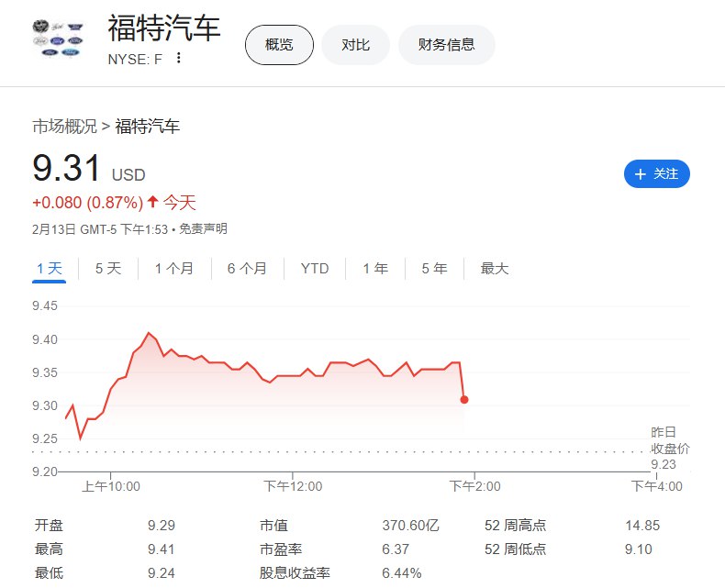Click the 下午2:00 time axis label
The height and width of the screenshot is (588, 725).
click(x=474, y=486)
